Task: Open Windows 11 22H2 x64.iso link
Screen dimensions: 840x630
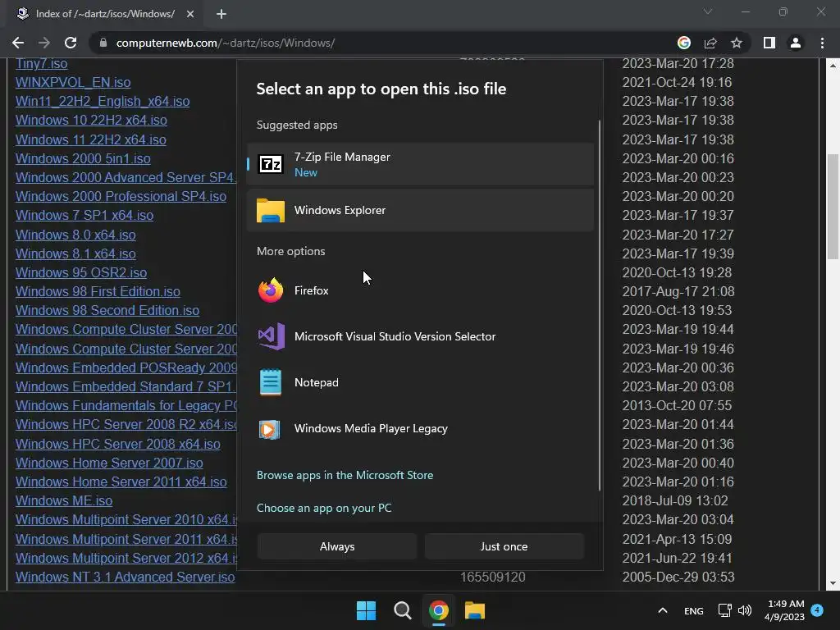Action: coord(90,139)
